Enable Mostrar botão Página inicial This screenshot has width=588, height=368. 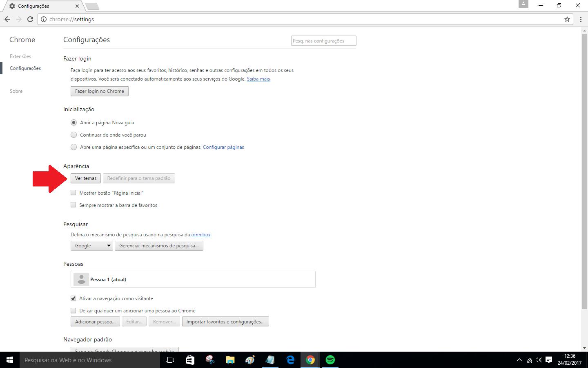point(73,192)
